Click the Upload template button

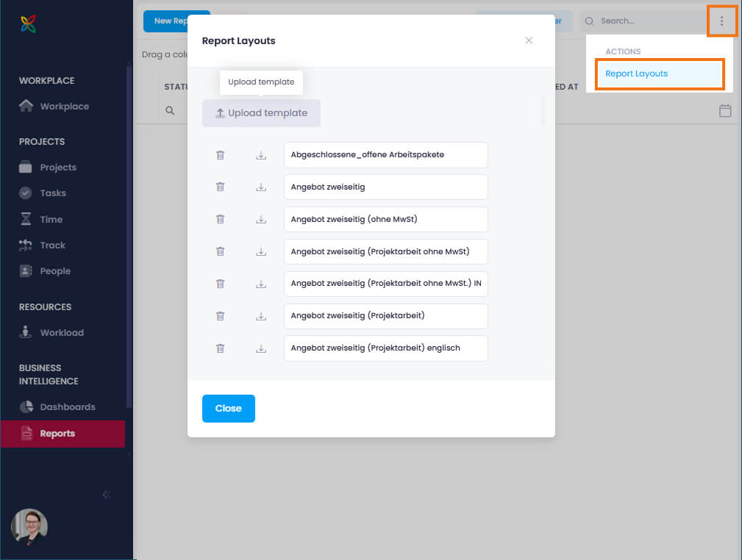261,112
